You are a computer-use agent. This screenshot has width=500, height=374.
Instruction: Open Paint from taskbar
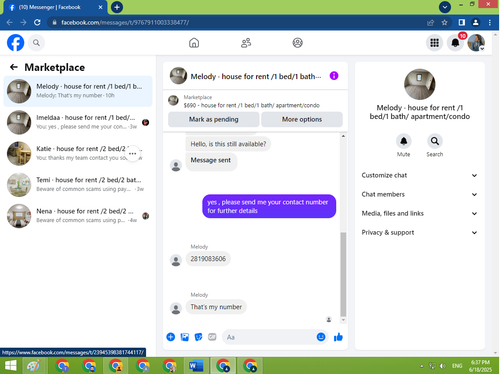34,366
